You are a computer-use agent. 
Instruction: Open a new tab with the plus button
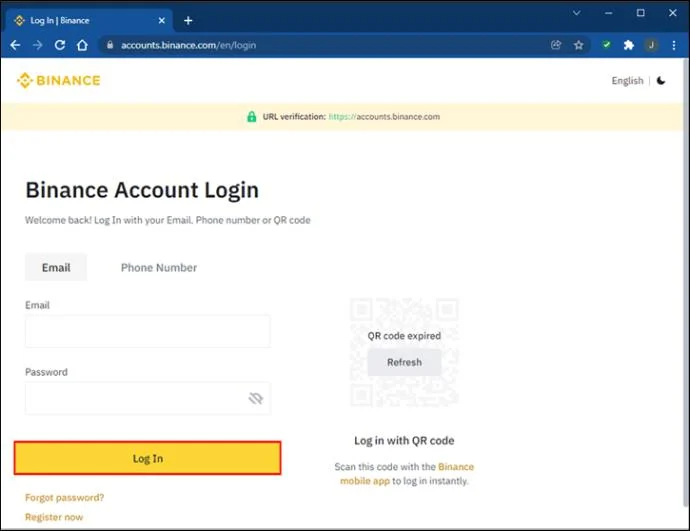point(188,21)
